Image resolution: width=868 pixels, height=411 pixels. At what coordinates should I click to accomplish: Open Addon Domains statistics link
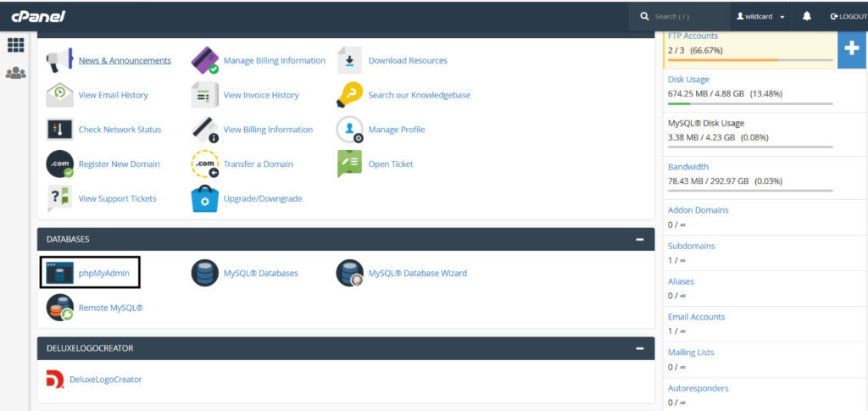coord(698,210)
